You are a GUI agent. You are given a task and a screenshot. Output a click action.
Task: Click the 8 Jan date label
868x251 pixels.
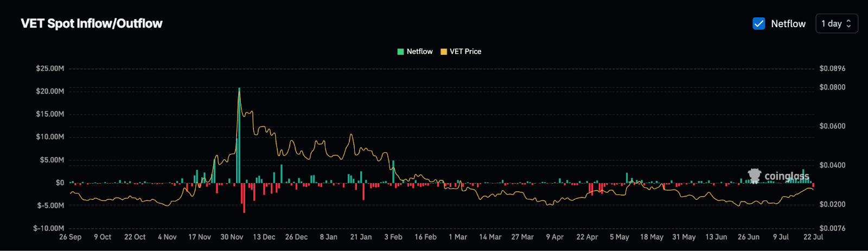pos(329,237)
